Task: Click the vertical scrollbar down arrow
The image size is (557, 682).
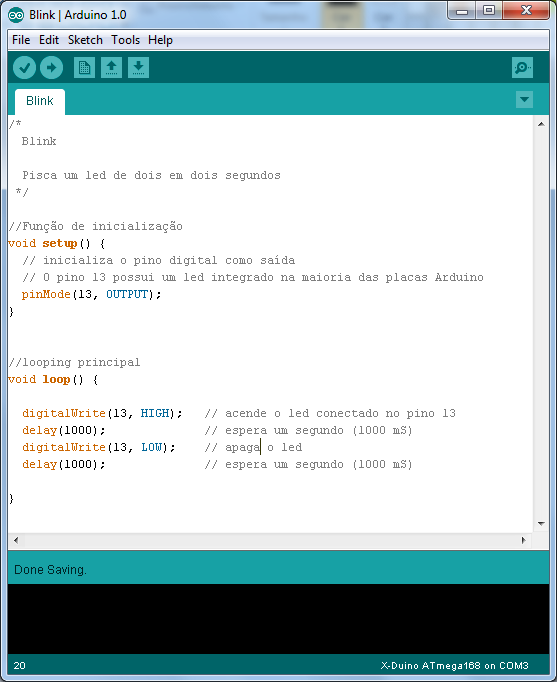Action: pos(541,524)
